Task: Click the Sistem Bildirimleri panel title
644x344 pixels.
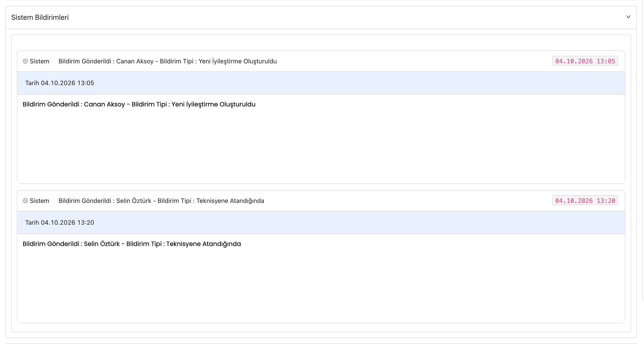Action: [x=40, y=18]
